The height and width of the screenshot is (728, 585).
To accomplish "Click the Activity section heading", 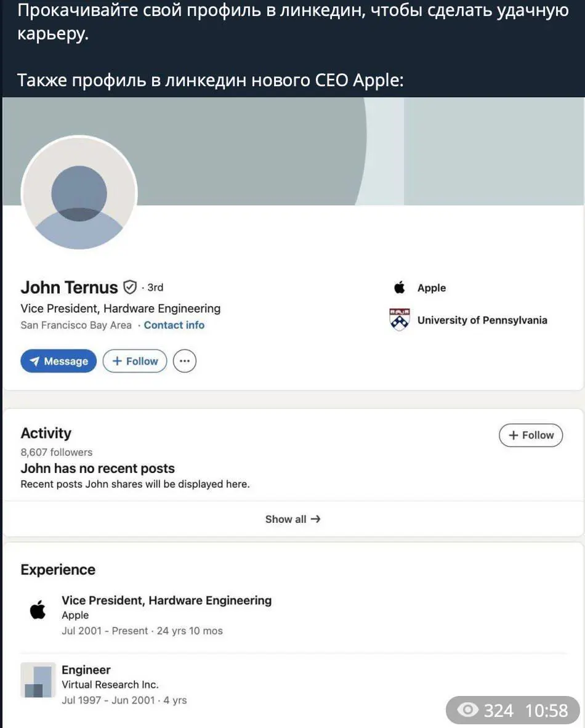I will click(46, 433).
